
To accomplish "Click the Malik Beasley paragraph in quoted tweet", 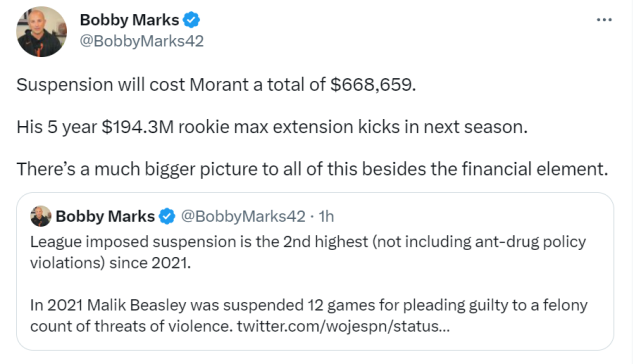I will point(309,315).
